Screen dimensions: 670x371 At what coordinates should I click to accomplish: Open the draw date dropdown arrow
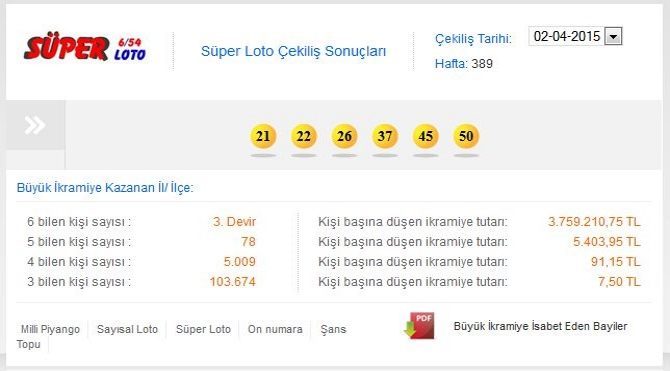(x=613, y=36)
